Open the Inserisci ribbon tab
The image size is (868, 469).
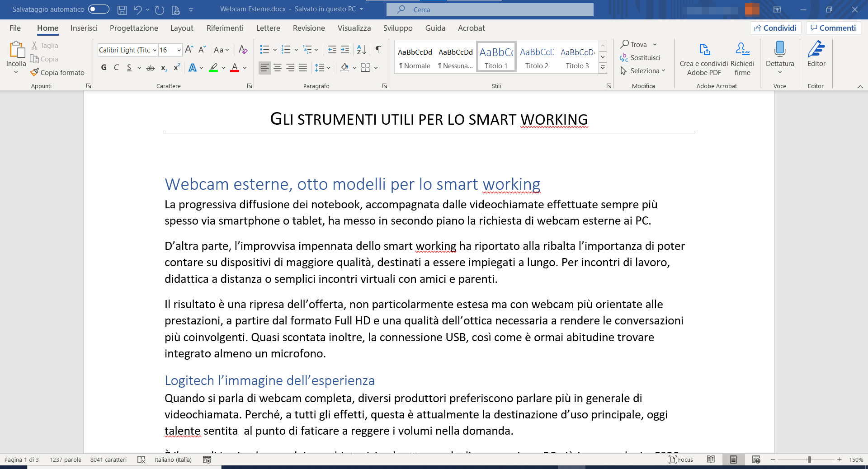click(x=84, y=28)
